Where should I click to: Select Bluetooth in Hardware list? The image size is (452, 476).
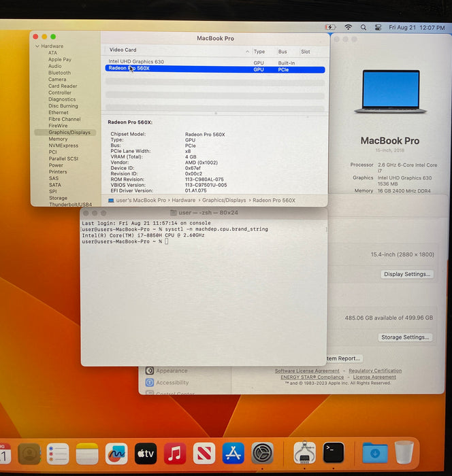coord(59,73)
